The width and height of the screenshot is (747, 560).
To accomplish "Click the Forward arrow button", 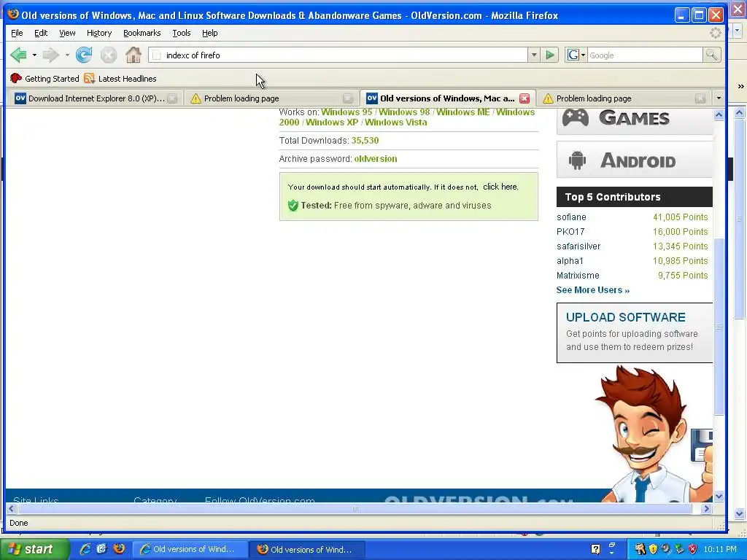I will tap(50, 55).
